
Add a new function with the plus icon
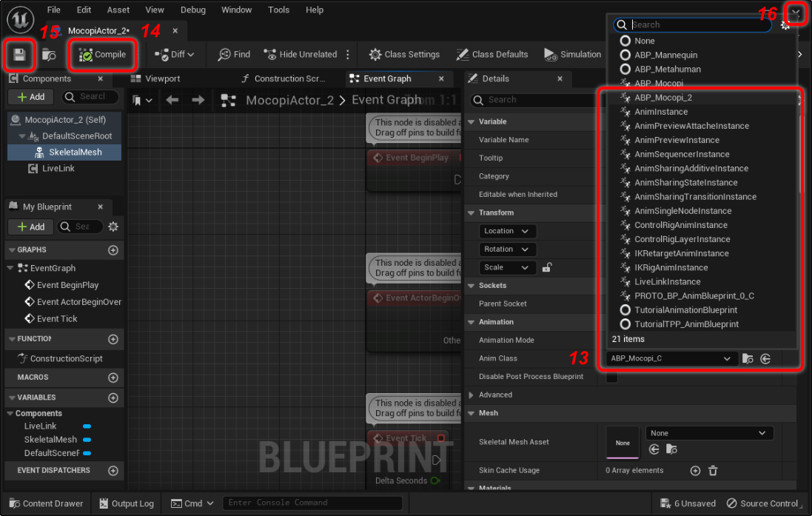[113, 339]
